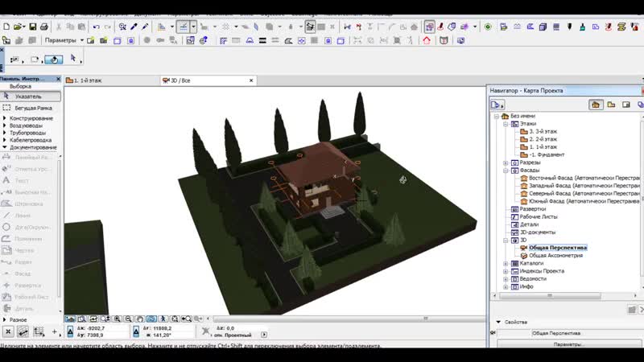The height and width of the screenshot is (362, 644).
Task: Close the Панель Инструментов panel
Action: click(x=58, y=79)
